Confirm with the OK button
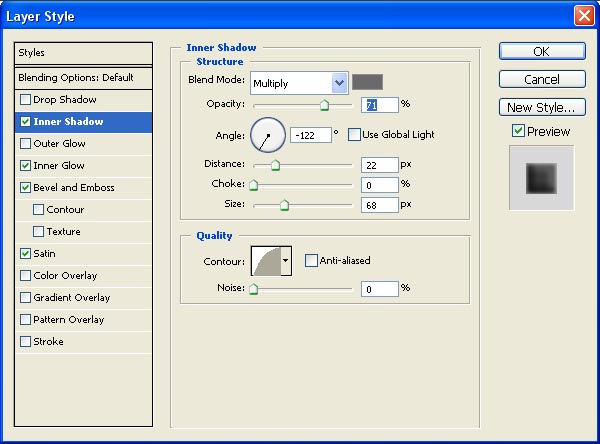 coord(542,51)
